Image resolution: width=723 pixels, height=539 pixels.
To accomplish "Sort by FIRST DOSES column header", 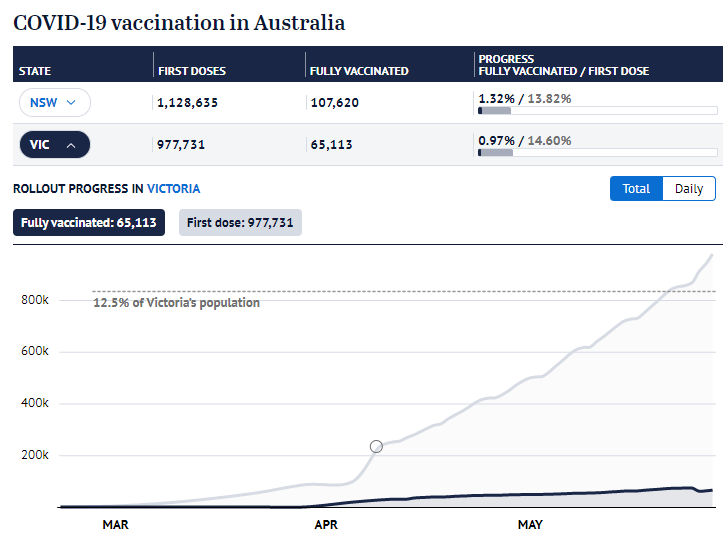I will pos(192,71).
